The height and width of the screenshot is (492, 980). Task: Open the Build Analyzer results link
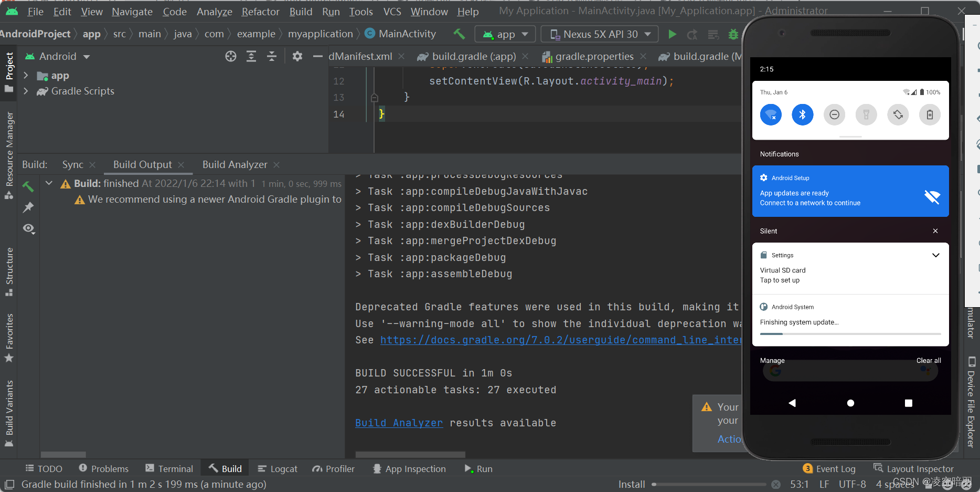click(399, 423)
